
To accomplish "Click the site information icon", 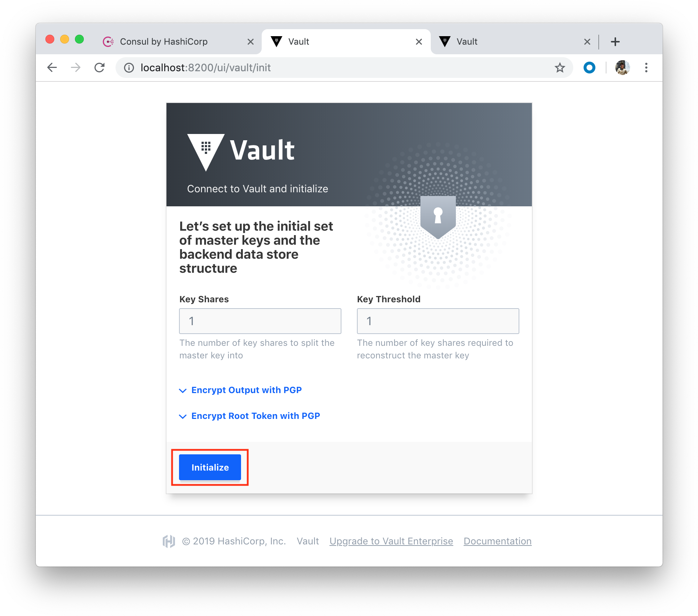I will pos(129,68).
